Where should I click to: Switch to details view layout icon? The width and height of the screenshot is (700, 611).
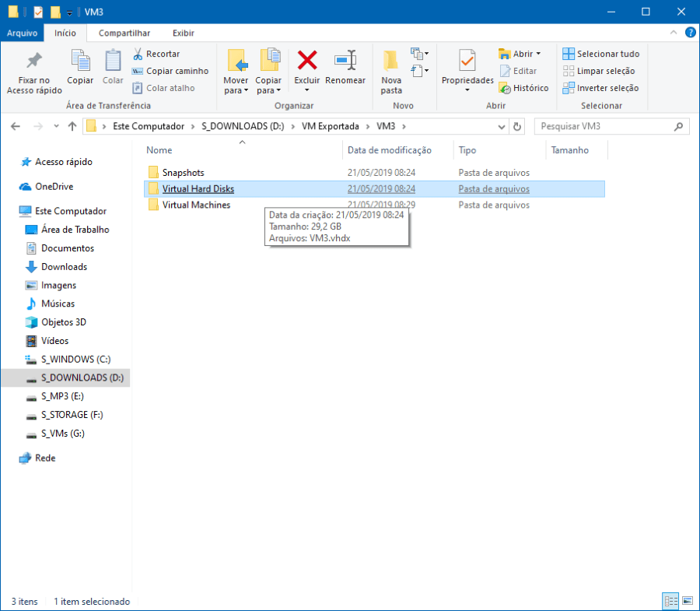(x=670, y=601)
